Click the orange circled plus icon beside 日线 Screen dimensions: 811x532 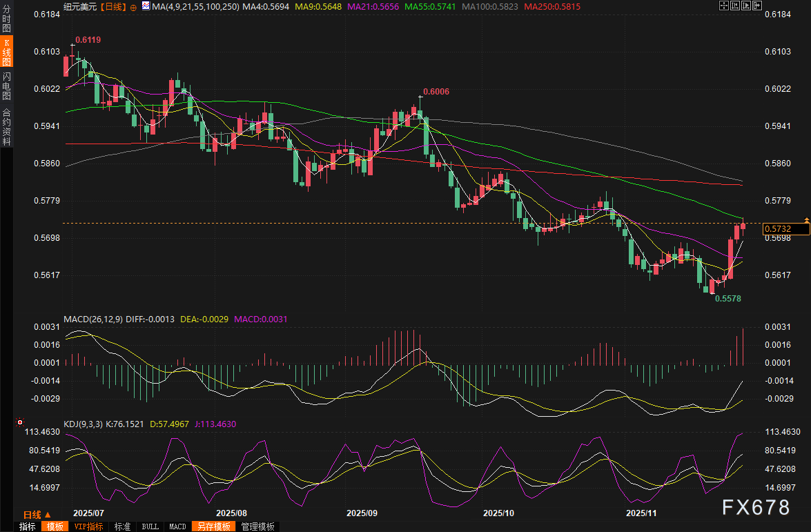tap(133, 6)
